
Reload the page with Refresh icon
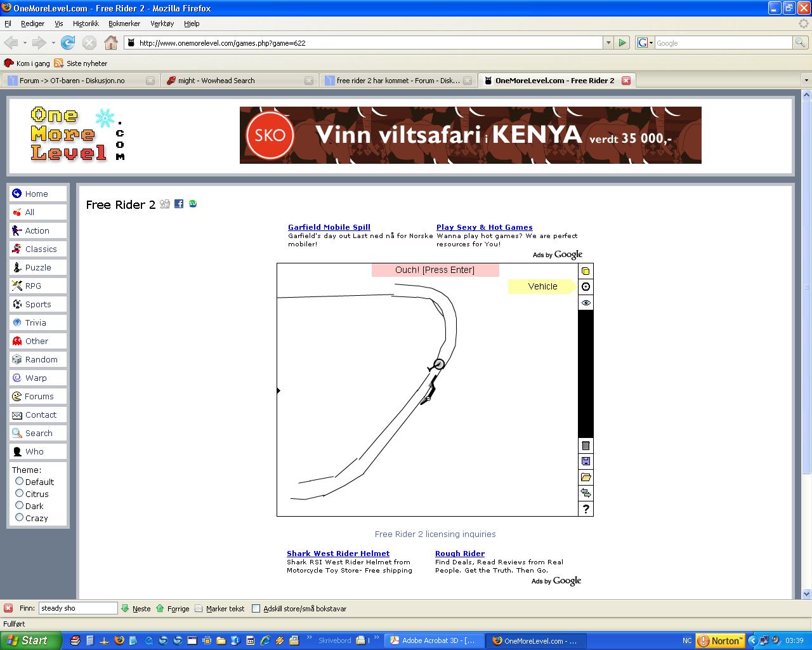[68, 43]
